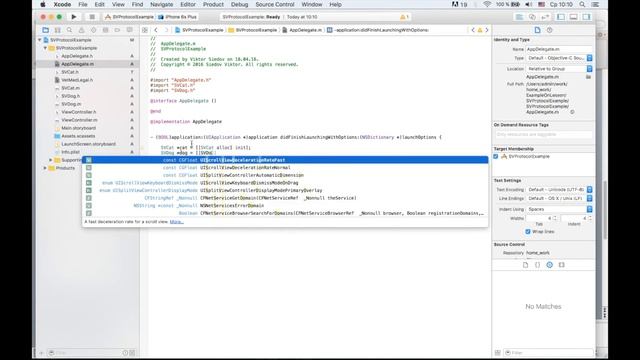Open the Project navigator folder icon

(x=45, y=30)
